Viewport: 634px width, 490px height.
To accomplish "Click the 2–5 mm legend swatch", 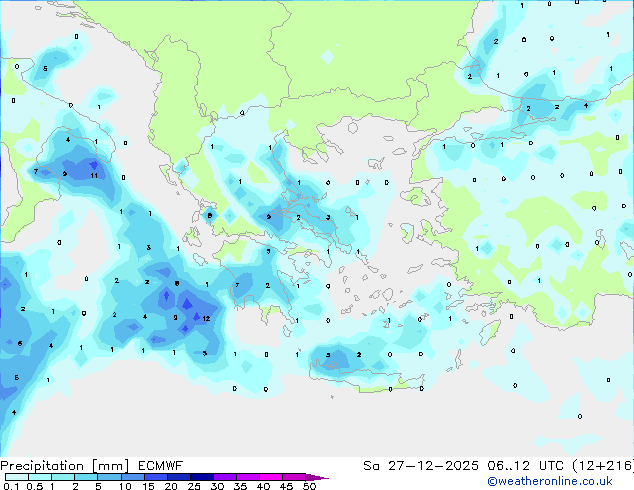I will point(86,477).
